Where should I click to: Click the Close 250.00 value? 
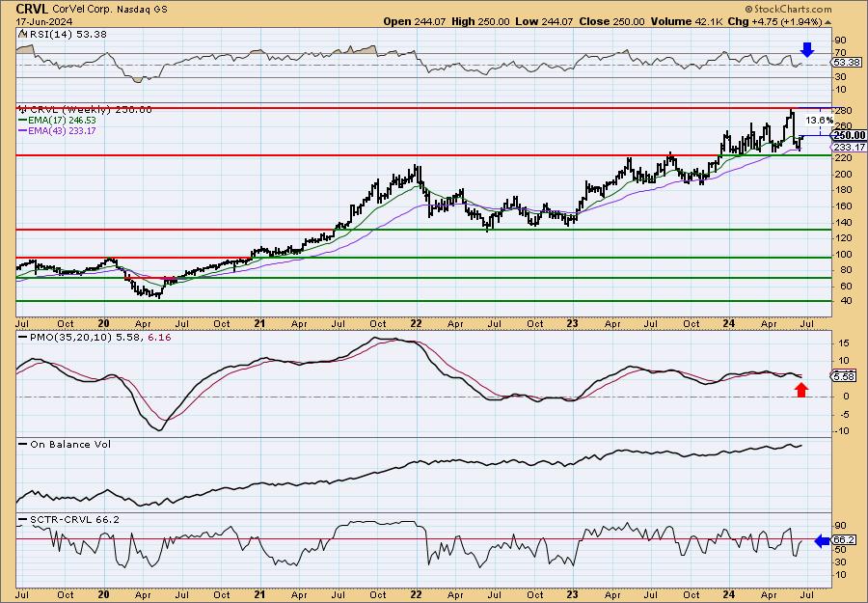[611, 21]
